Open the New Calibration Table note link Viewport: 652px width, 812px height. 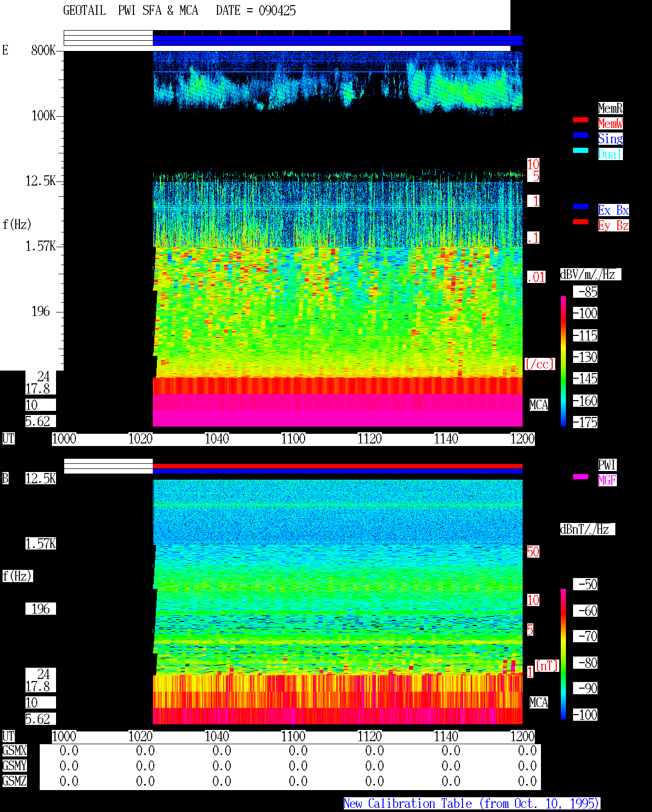(x=472, y=804)
